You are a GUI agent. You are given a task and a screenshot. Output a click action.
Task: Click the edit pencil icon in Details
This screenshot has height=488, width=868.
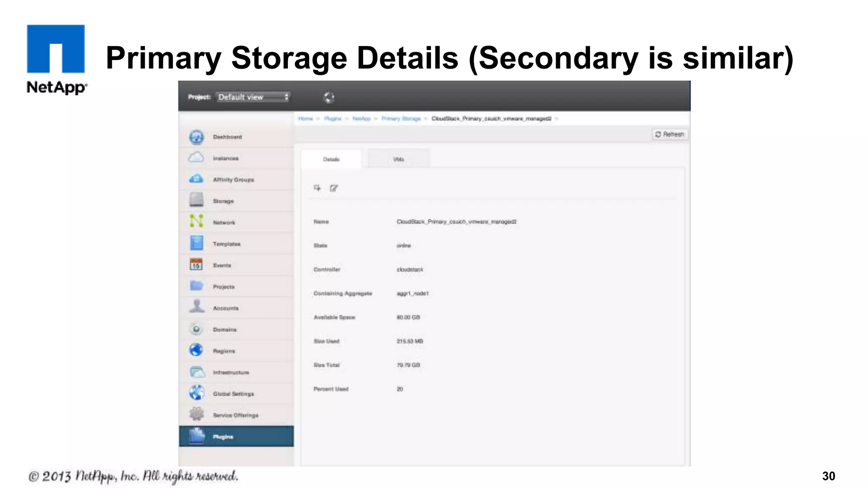click(334, 188)
